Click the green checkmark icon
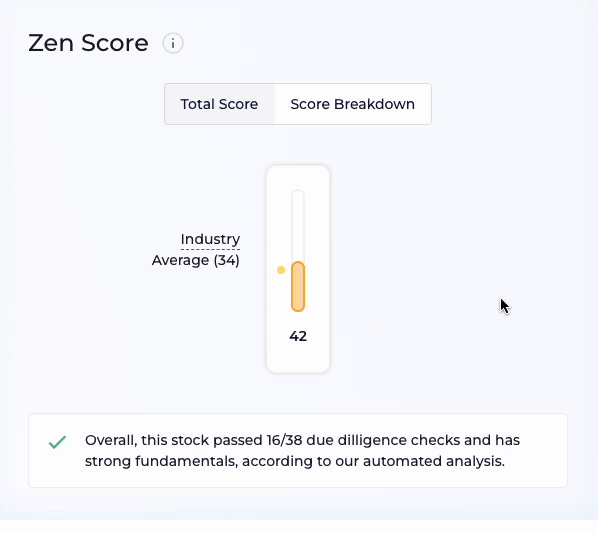The height and width of the screenshot is (534, 598). pos(58,442)
